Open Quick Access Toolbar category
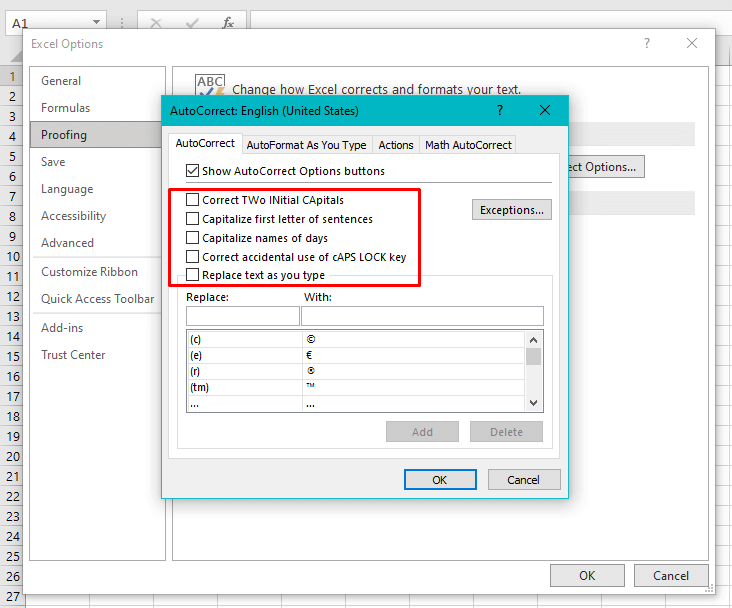 click(97, 299)
